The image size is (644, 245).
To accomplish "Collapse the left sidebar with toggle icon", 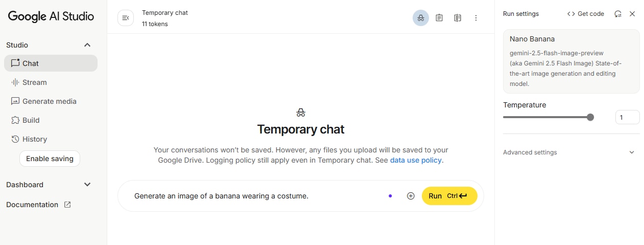I will click(x=126, y=18).
